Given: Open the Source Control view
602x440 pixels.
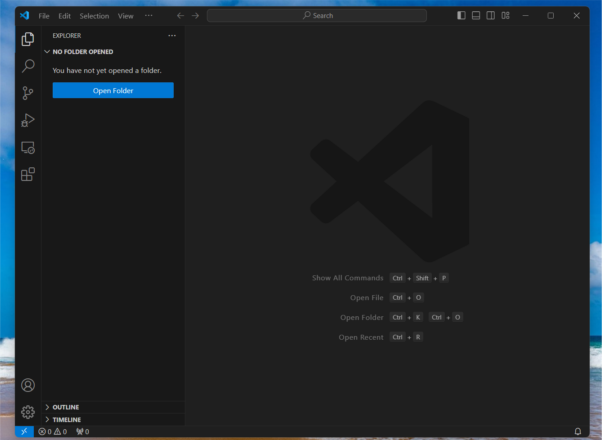Looking at the screenshot, I should click(28, 93).
